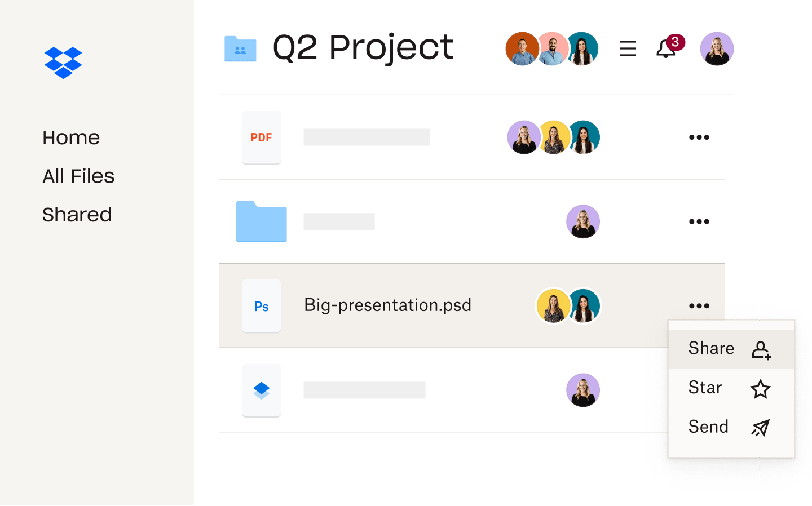
Task: Toggle Big-presentation.psd three-dot menu
Action: tap(699, 306)
